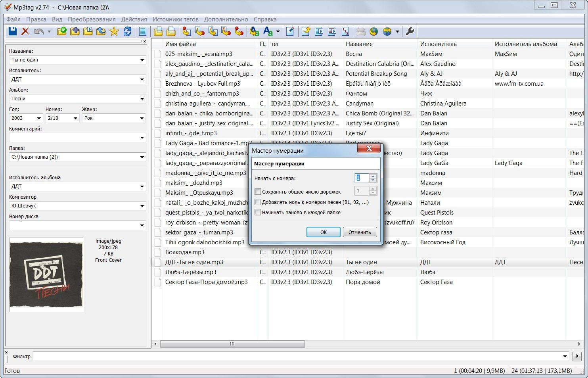The image size is (588, 378).
Task: Open Extended tags editor notepad icon
Action: (x=290, y=31)
